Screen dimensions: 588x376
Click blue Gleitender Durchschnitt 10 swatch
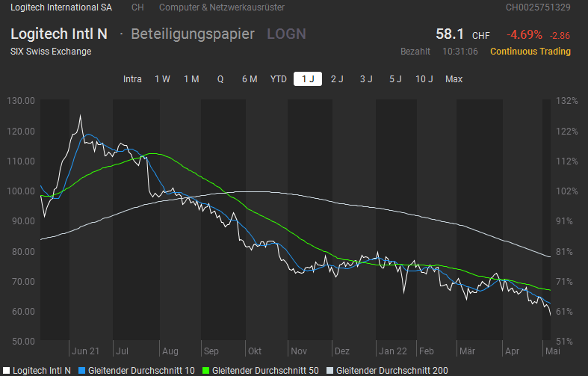point(82,371)
